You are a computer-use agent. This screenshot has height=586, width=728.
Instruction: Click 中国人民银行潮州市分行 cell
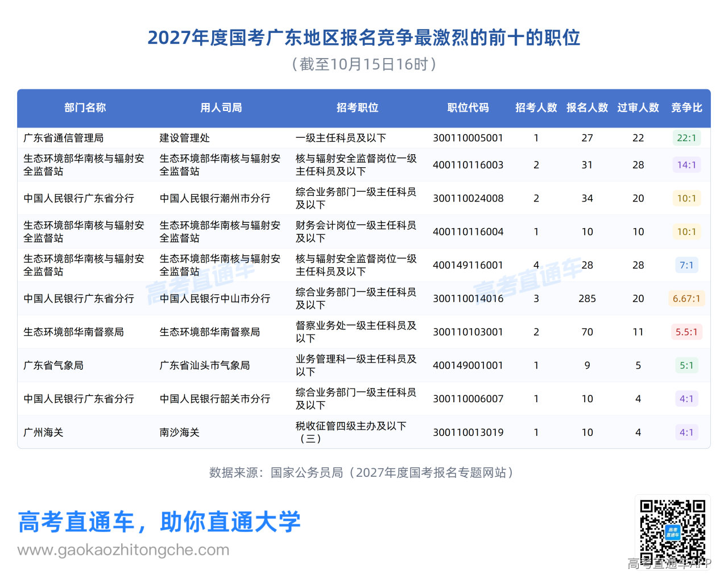pyautogui.click(x=215, y=199)
